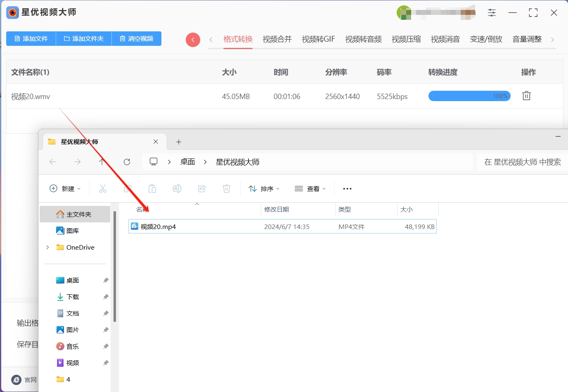Switch to the 视频转GIF tab
Viewport: 568px width, 392px height.
(318, 39)
